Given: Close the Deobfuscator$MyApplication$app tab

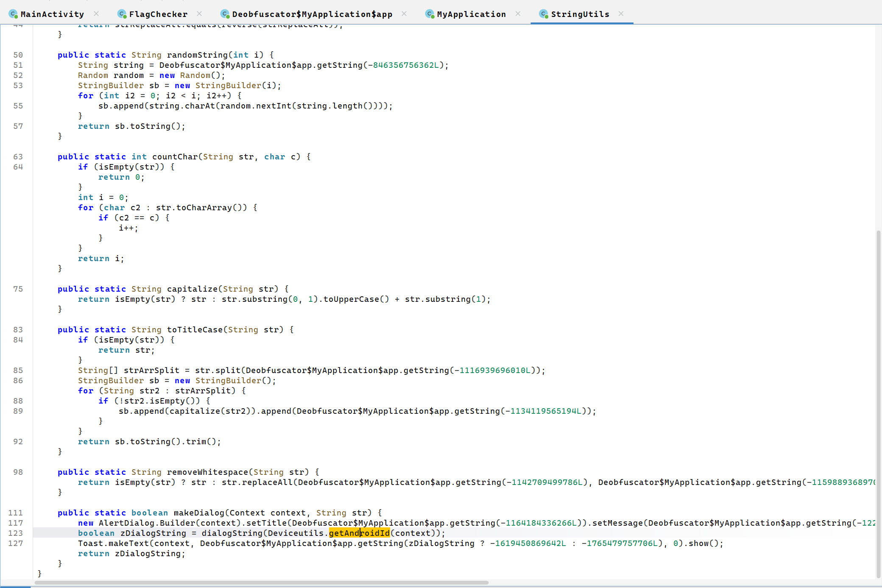Looking at the screenshot, I should (x=404, y=14).
